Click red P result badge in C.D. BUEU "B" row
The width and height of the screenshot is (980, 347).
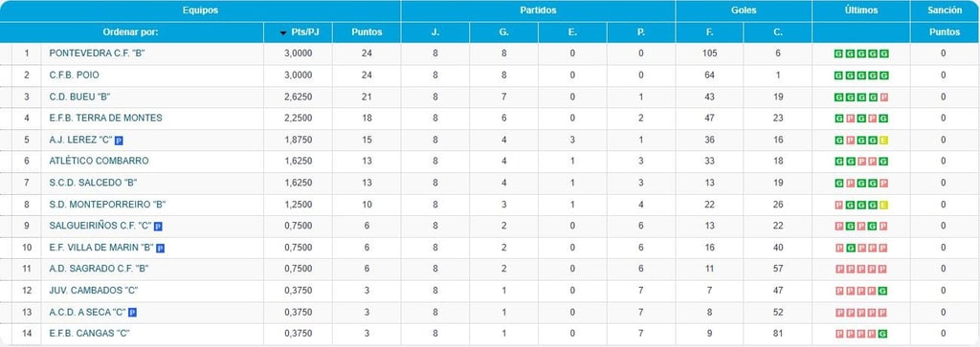(x=883, y=98)
